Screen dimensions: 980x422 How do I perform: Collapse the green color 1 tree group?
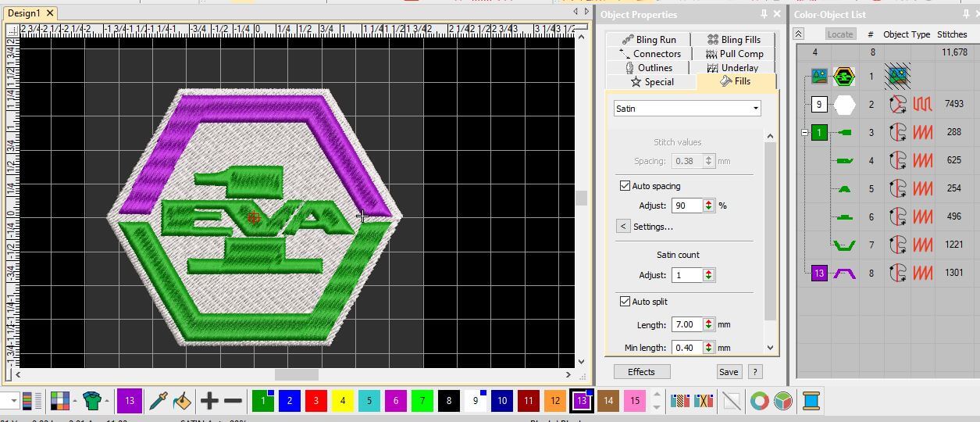pos(805,133)
